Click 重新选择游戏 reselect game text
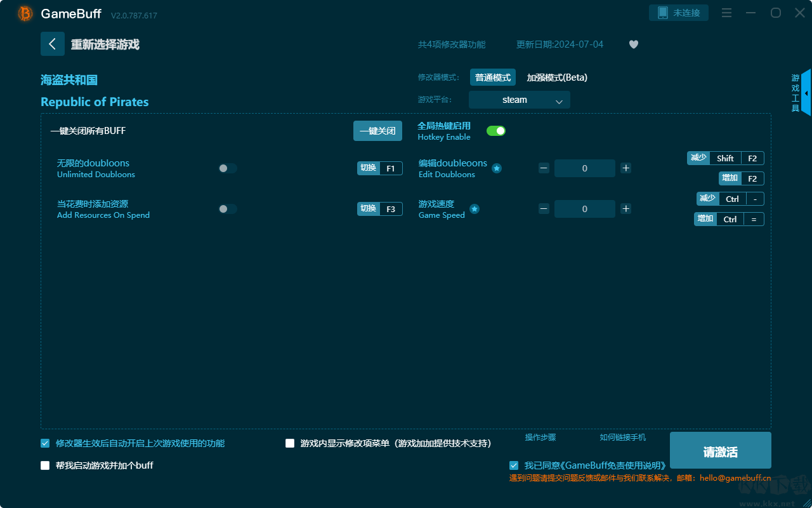812x508 pixels. tap(105, 44)
